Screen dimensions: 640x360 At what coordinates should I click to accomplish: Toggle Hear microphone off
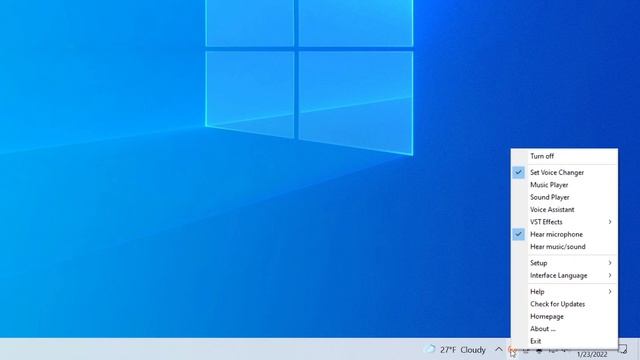(564, 234)
